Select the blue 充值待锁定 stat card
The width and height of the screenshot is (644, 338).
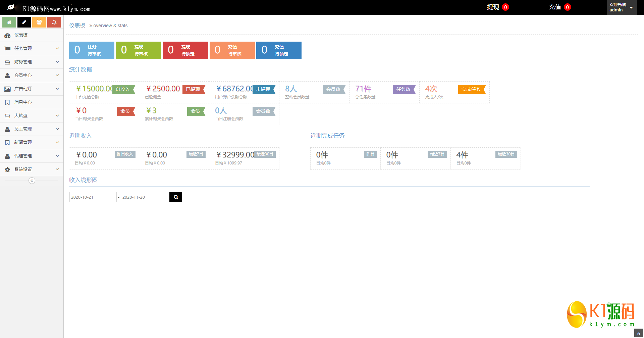[x=279, y=50]
